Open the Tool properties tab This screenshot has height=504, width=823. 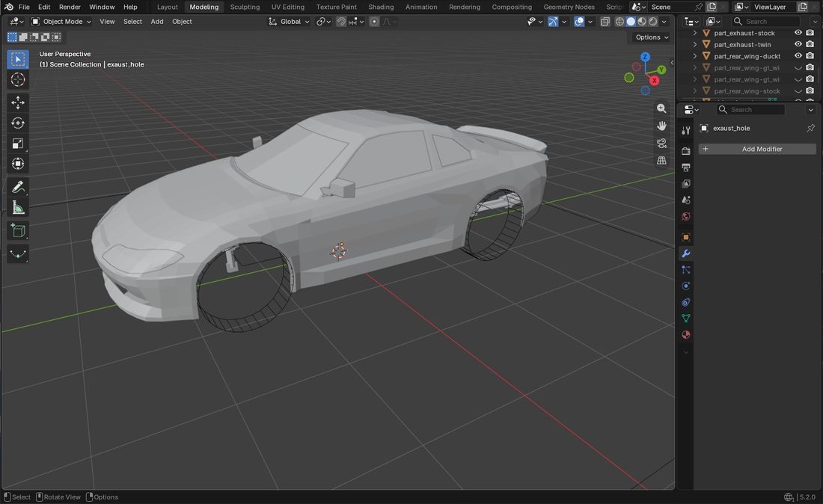pyautogui.click(x=685, y=130)
